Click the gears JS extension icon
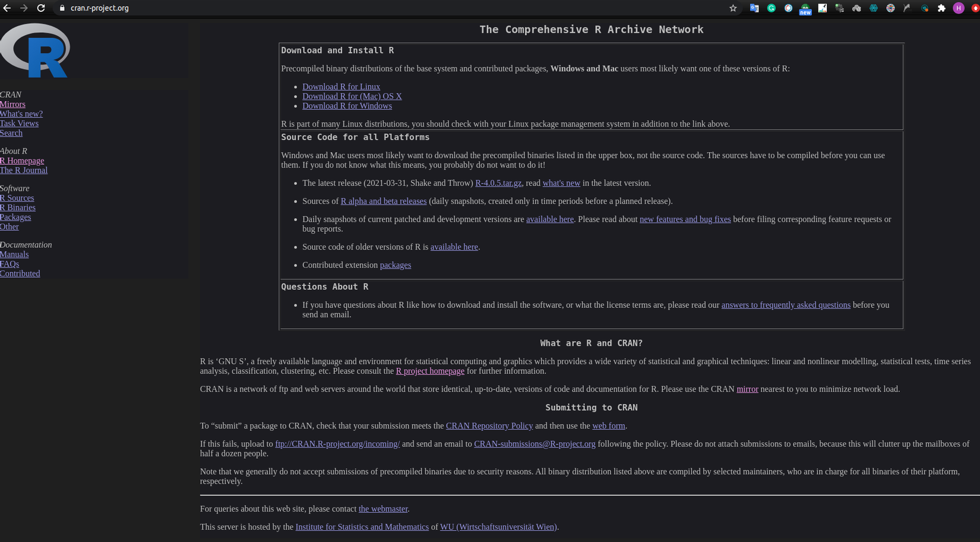 pos(839,8)
